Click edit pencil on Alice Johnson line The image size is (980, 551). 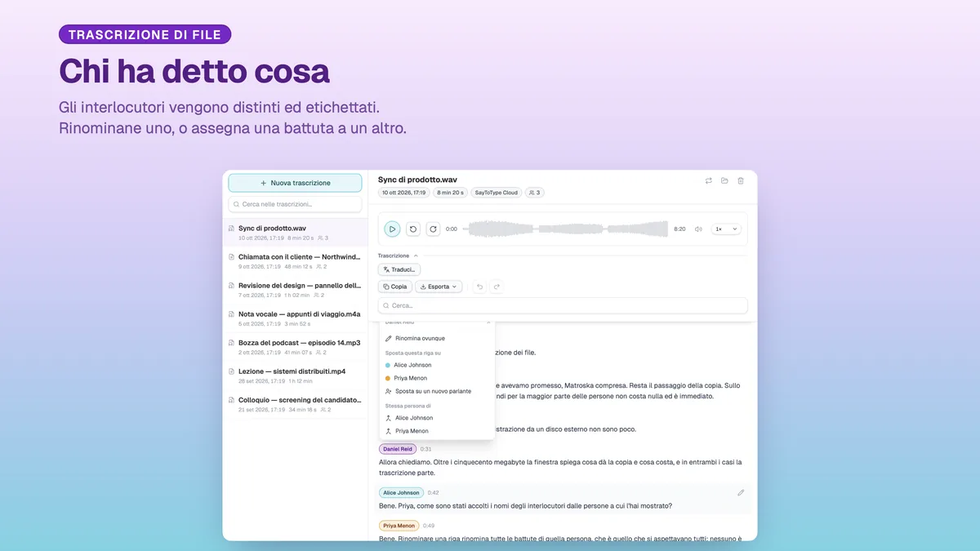(741, 493)
